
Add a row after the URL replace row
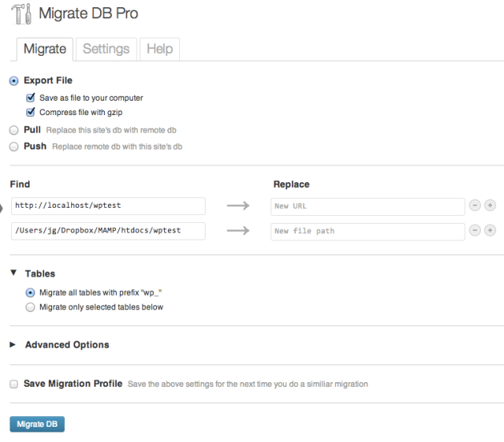[x=490, y=205]
